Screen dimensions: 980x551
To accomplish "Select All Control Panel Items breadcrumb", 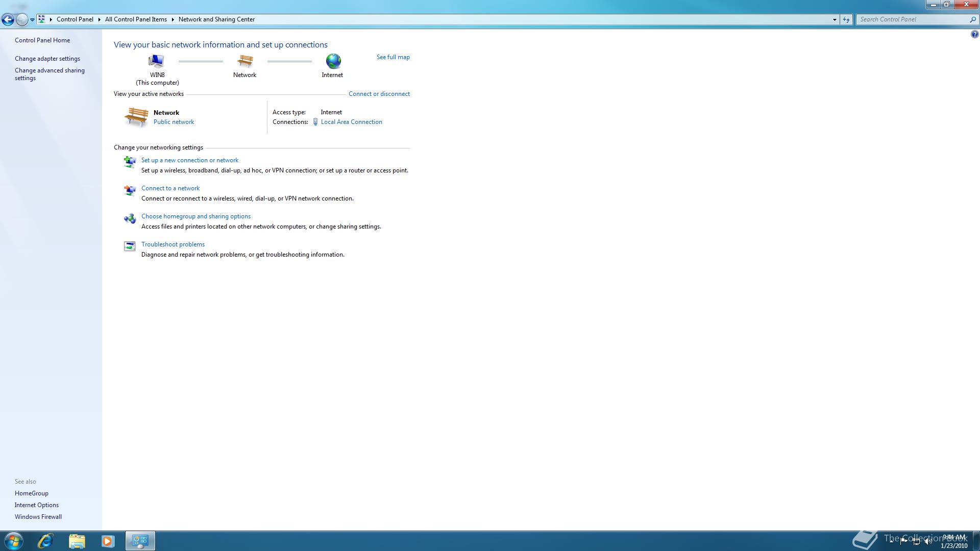I will tap(136, 19).
